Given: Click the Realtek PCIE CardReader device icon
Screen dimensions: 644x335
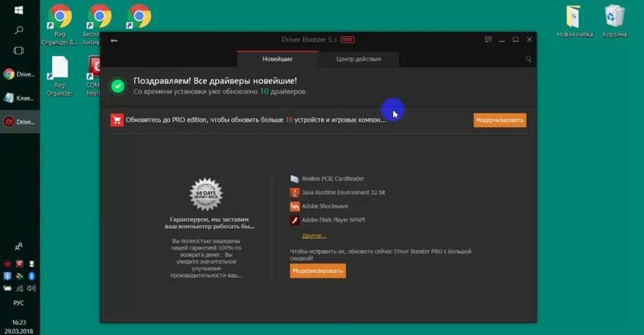Looking at the screenshot, I should tap(295, 179).
